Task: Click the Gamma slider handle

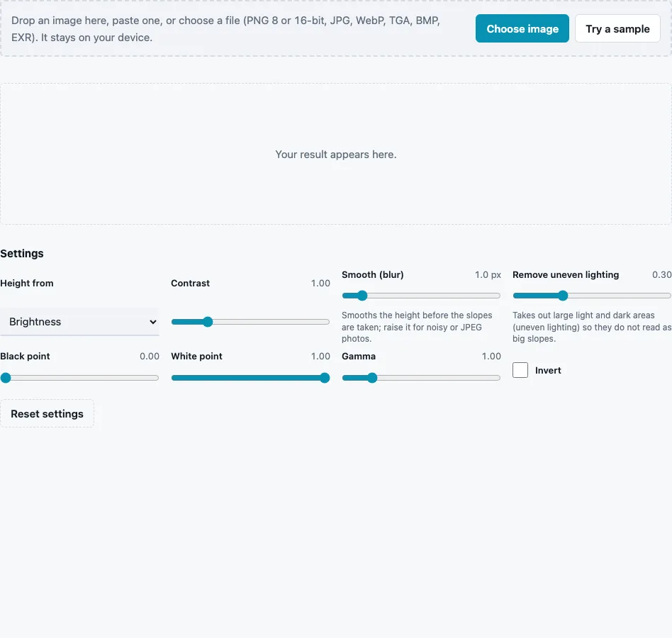Action: coord(372,378)
